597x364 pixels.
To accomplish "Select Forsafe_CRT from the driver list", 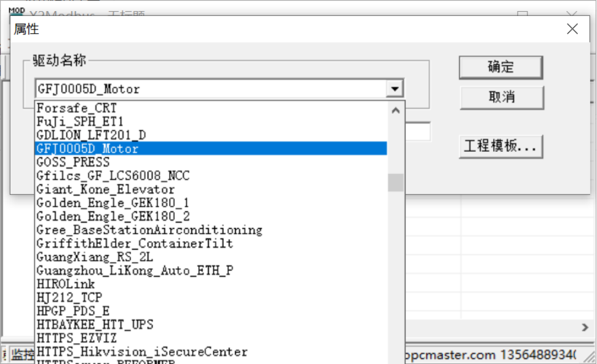I will 211,108.
